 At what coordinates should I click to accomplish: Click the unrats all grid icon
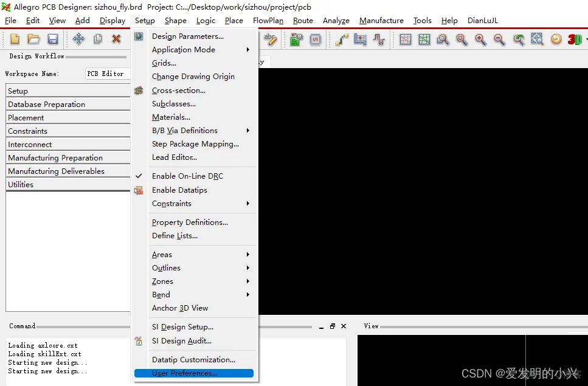[406, 40]
